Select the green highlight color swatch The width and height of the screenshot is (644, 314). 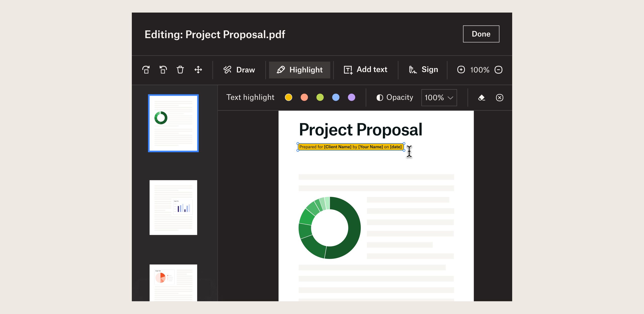[x=320, y=97]
